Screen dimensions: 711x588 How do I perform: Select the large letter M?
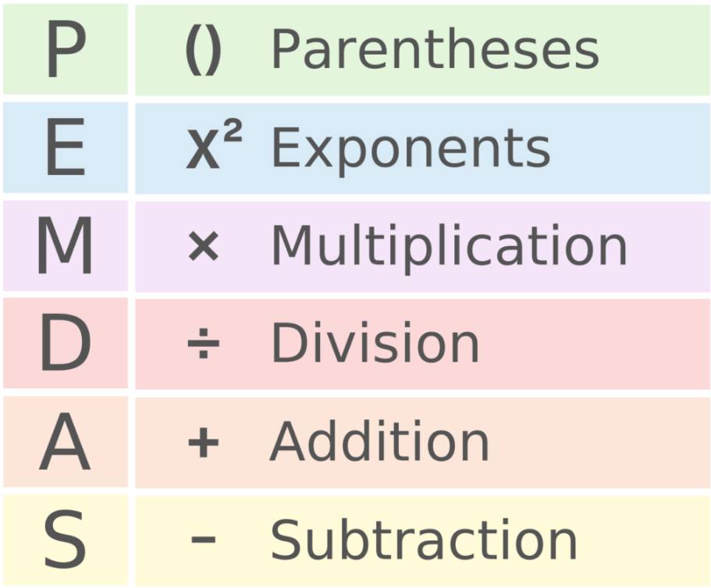point(65,245)
